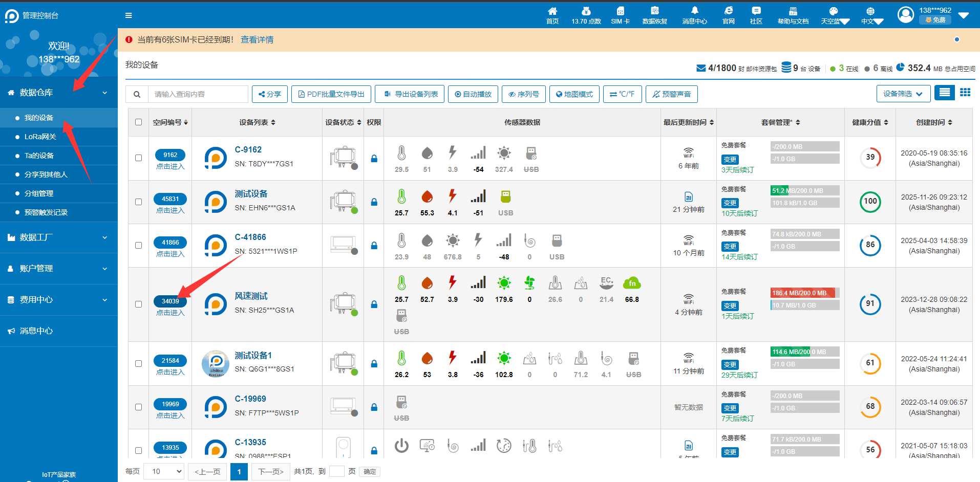
Task: Click the health score 100 circle for 测试设备
Action: [870, 201]
